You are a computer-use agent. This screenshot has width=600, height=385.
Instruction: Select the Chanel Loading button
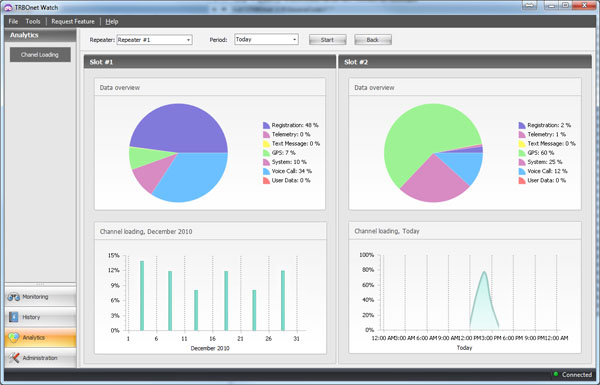(x=40, y=54)
